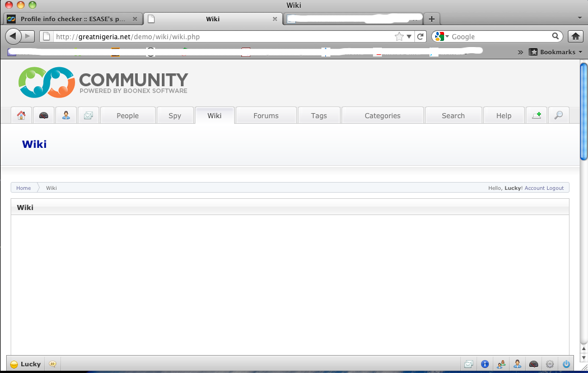Open the profile person icon in bottom bar
Image resolution: width=588 pixels, height=373 pixels.
[x=517, y=364]
